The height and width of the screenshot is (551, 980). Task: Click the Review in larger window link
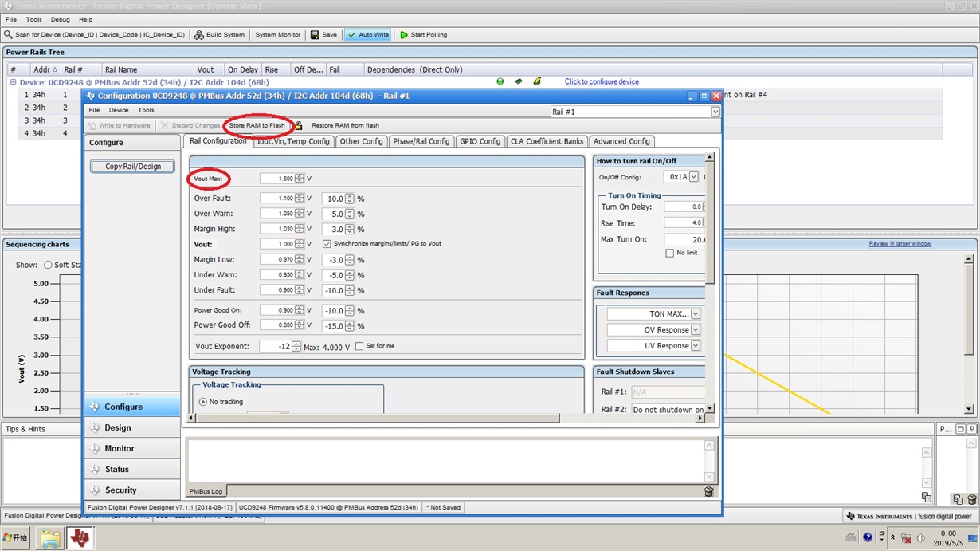click(900, 244)
